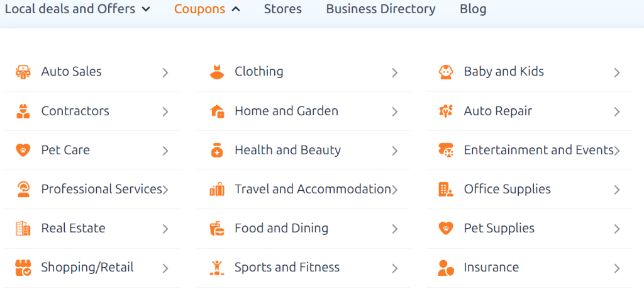
Task: Click the Sports and Fitness athlete icon
Action: (x=217, y=268)
